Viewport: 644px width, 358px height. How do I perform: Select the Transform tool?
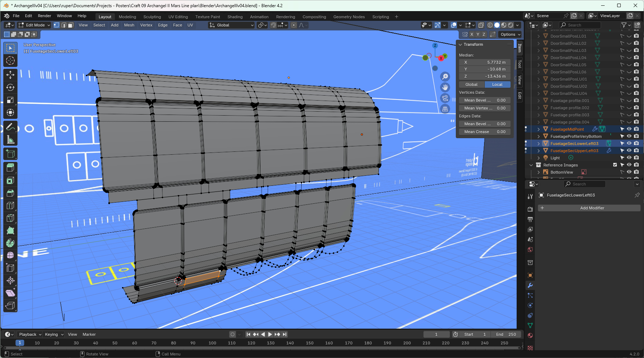pyautogui.click(x=10, y=112)
